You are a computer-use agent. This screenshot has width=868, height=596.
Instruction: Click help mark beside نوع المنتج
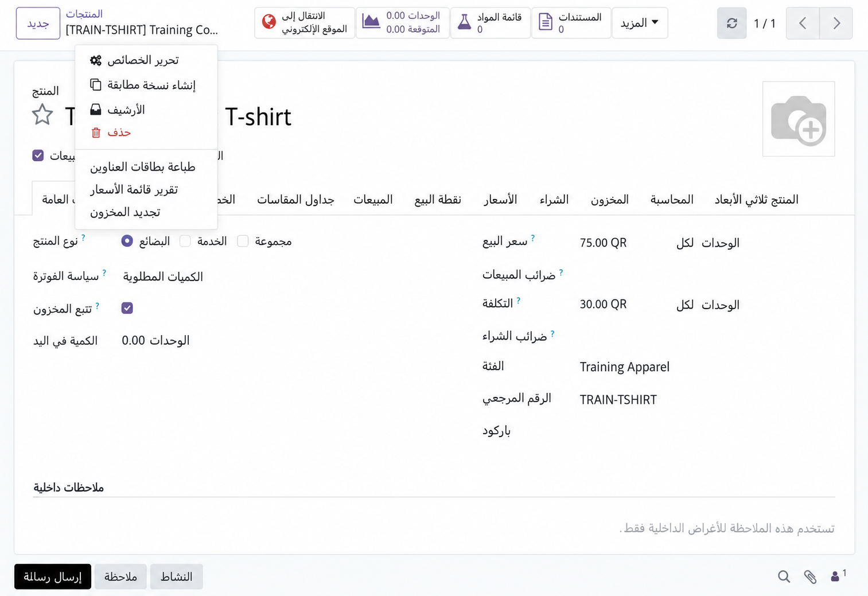(x=83, y=237)
